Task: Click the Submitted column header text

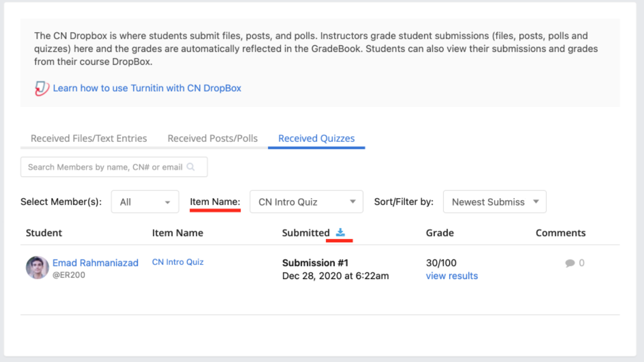Action: click(x=306, y=233)
